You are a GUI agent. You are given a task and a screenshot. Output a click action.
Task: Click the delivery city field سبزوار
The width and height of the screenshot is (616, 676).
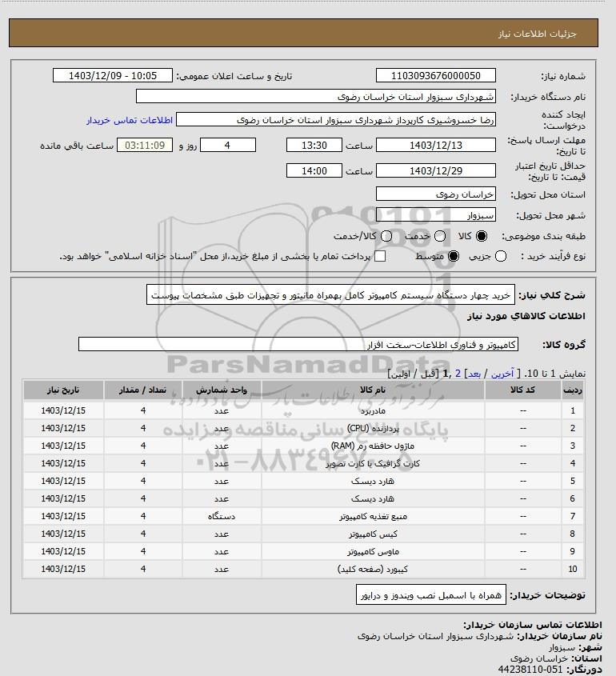tap(436, 214)
